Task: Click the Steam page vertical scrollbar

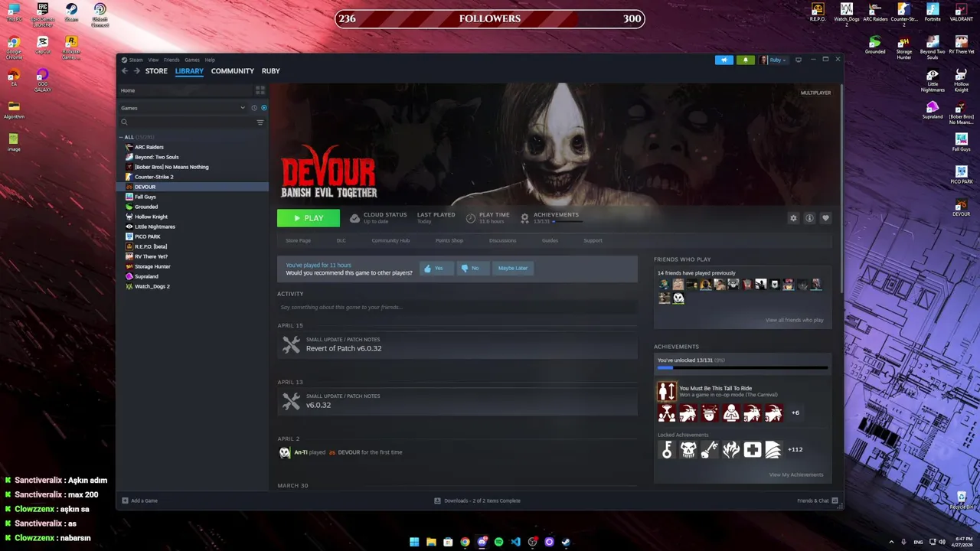Action: (x=841, y=187)
